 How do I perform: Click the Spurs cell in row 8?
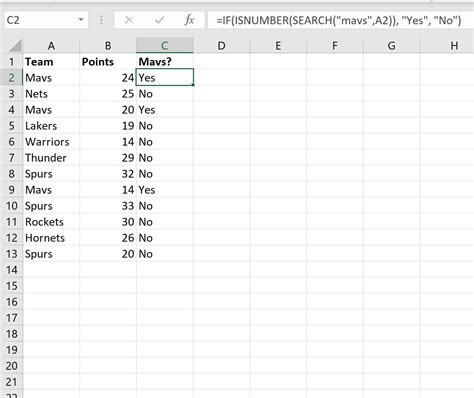pyautogui.click(x=51, y=174)
